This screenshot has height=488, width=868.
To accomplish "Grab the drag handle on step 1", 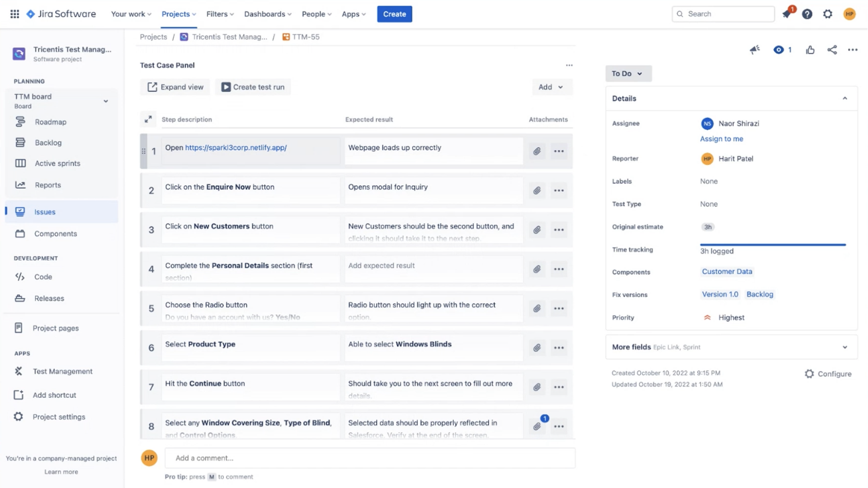I will click(x=144, y=151).
